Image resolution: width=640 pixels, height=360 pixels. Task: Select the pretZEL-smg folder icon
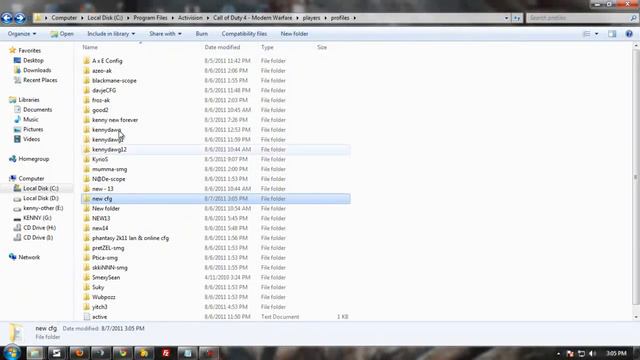click(x=87, y=247)
